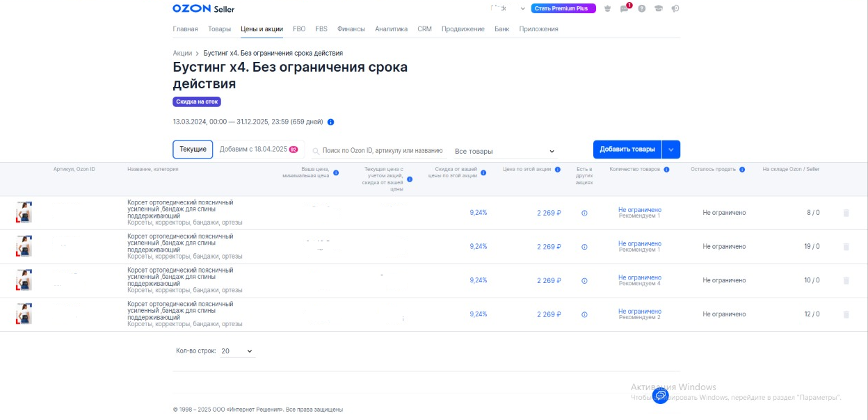Image resolution: width=868 pixels, height=420 pixels.
Task: Click the OZON Seller logo
Action: [x=203, y=9]
